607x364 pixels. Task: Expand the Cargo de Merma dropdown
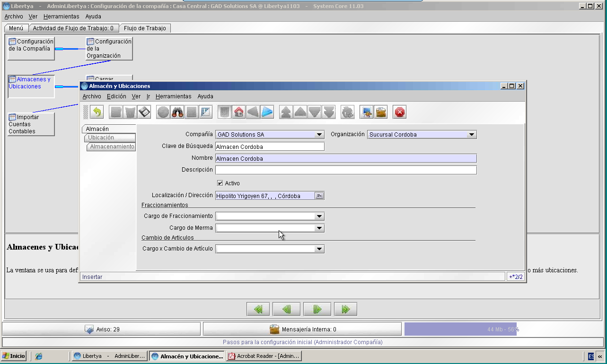(320, 228)
